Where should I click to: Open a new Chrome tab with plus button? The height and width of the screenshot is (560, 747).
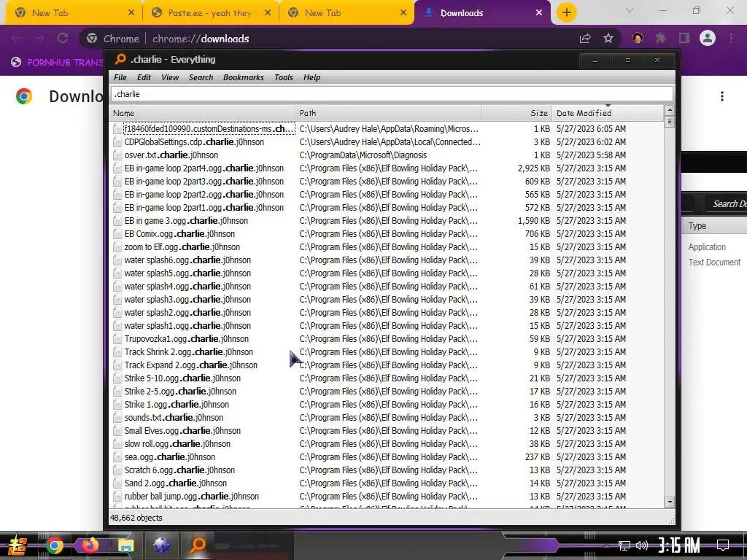click(x=566, y=12)
